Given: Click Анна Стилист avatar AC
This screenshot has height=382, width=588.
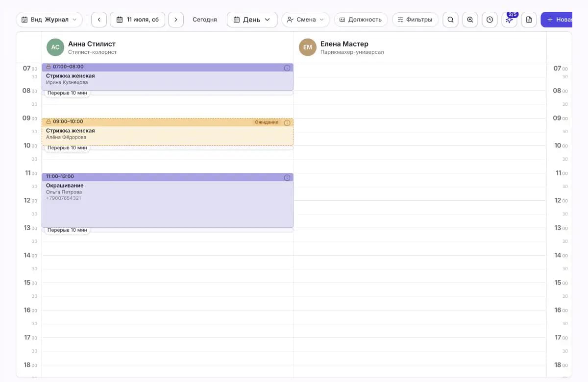Looking at the screenshot, I should click(55, 47).
